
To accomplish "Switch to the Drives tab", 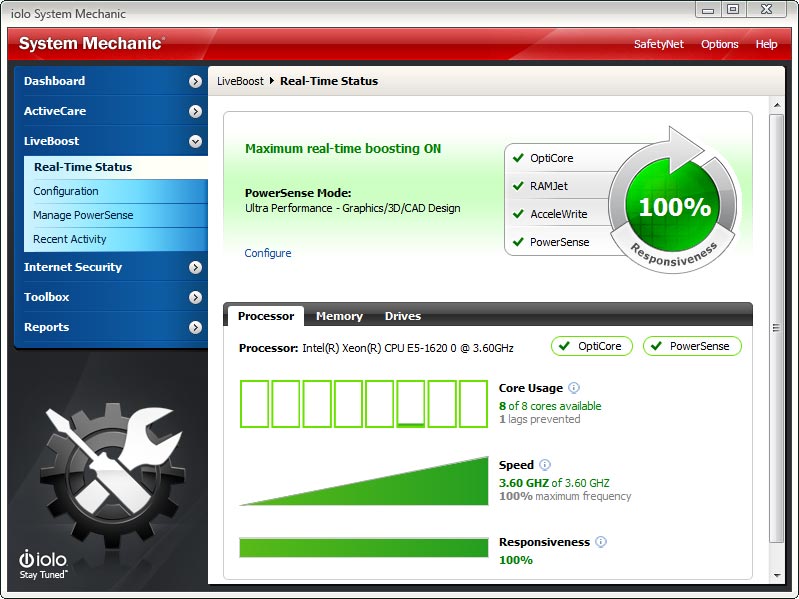I will pyautogui.click(x=403, y=316).
